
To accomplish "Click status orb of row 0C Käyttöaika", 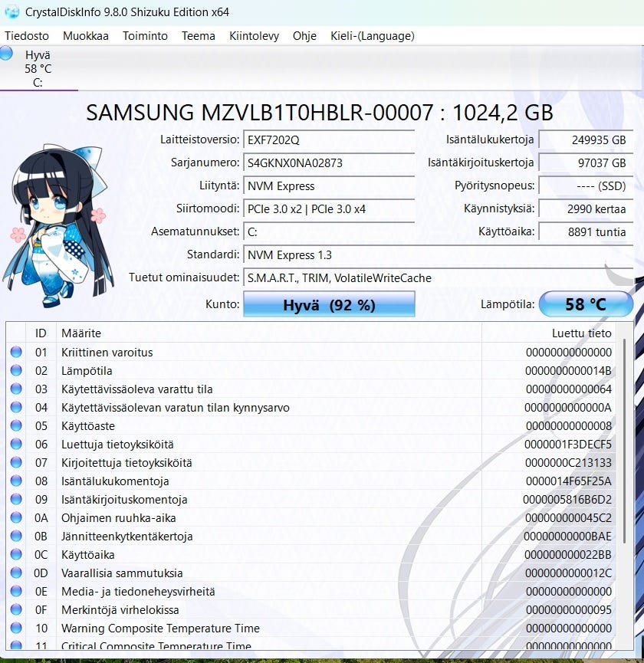I will click(x=16, y=554).
